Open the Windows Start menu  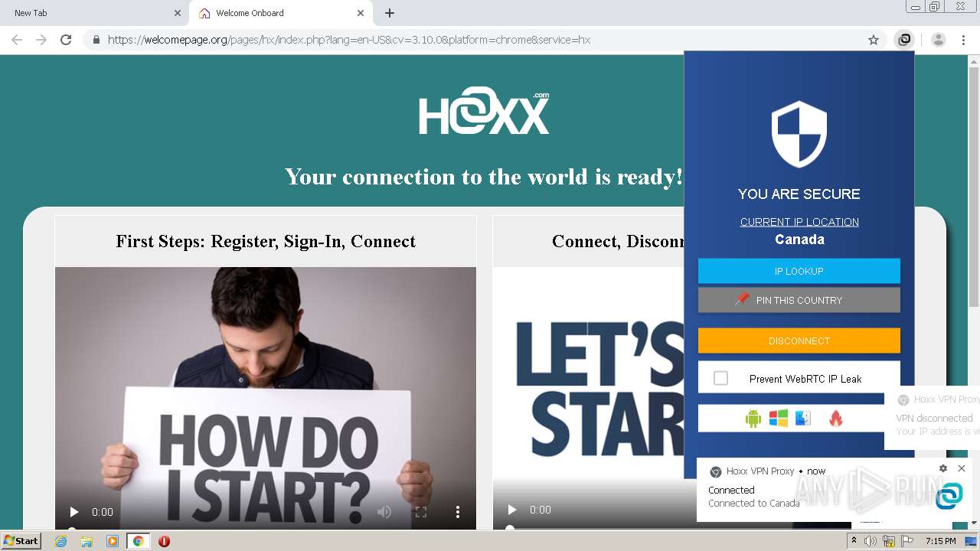pyautogui.click(x=21, y=540)
